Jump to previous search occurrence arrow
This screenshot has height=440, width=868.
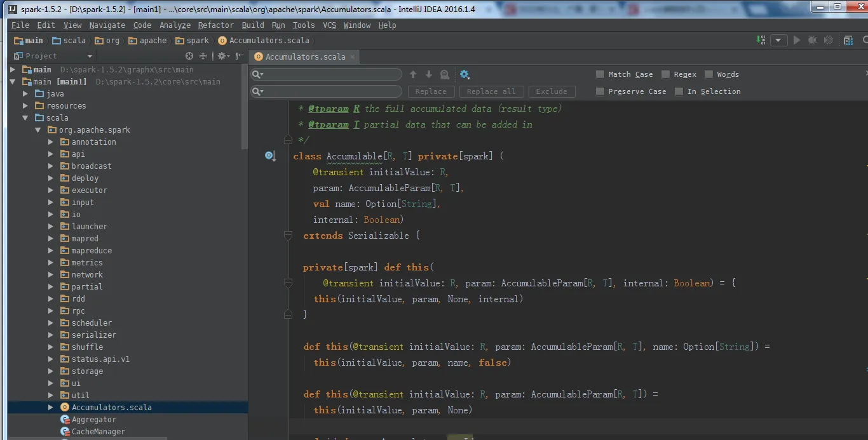point(413,74)
